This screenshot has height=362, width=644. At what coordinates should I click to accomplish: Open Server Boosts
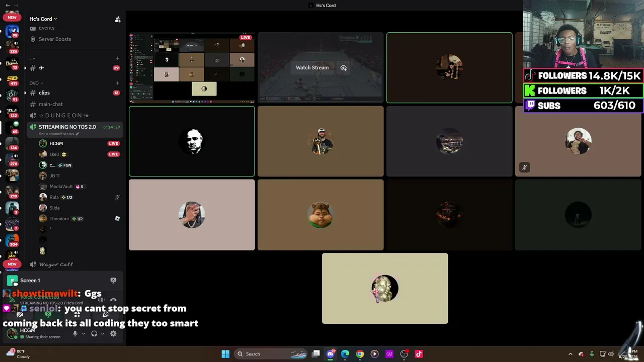tap(74, 39)
